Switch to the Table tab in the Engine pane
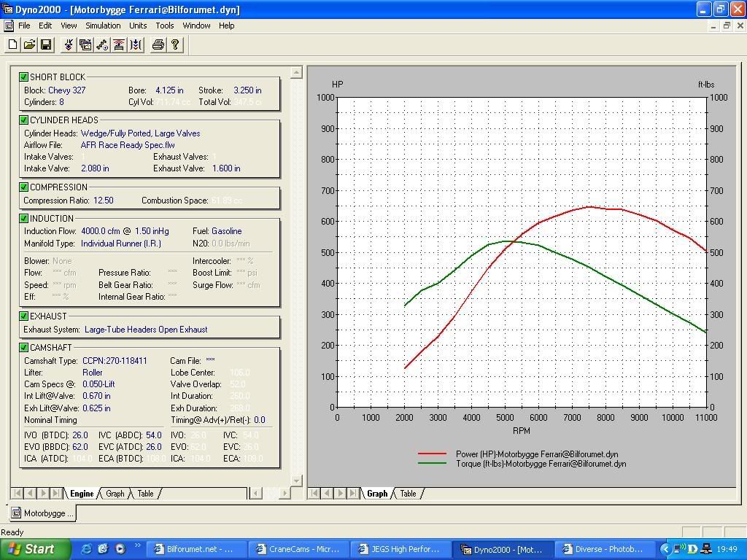 coord(146,494)
